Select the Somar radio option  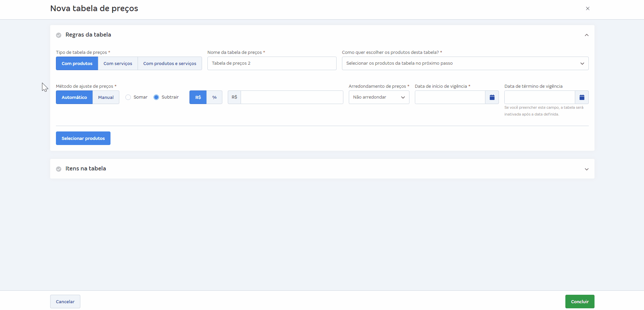click(128, 97)
